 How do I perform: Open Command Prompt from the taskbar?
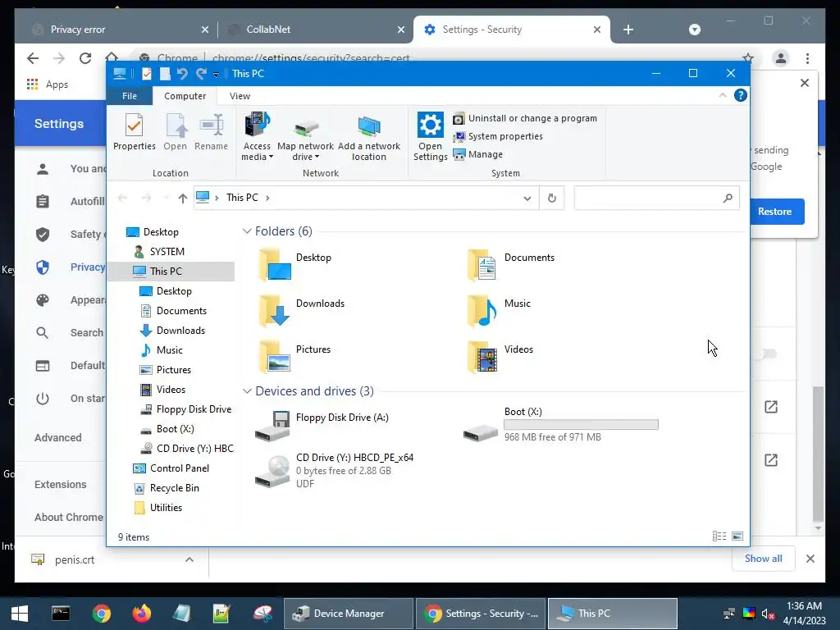(x=60, y=614)
